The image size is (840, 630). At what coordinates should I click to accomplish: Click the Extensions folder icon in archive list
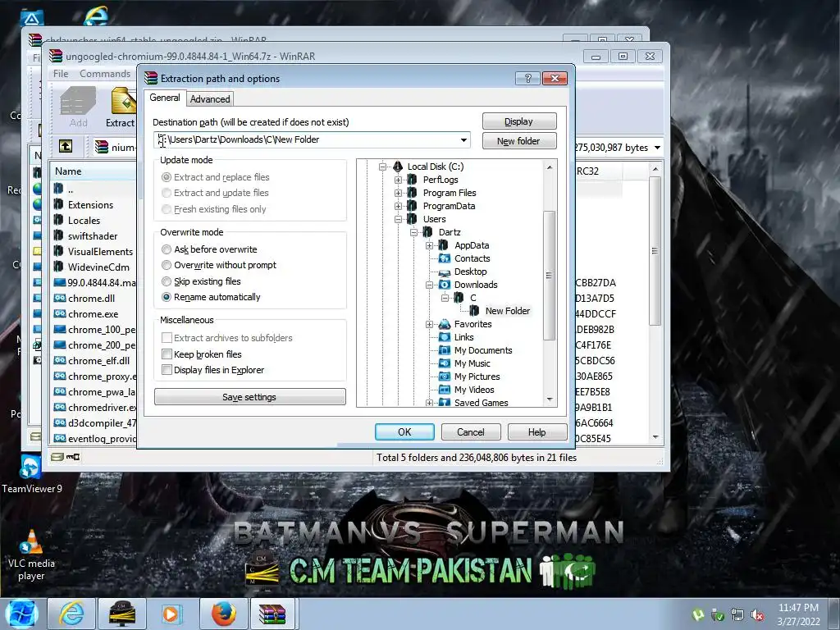[59, 204]
